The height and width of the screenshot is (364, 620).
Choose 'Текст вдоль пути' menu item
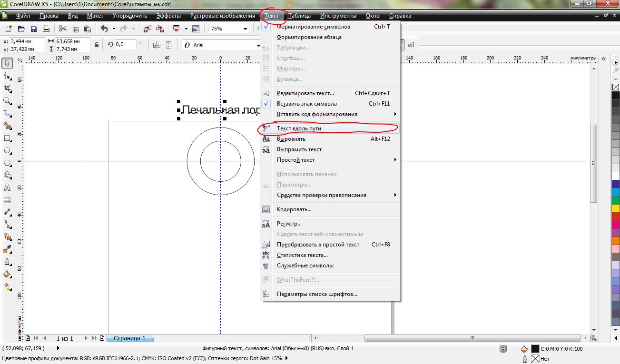329,128
